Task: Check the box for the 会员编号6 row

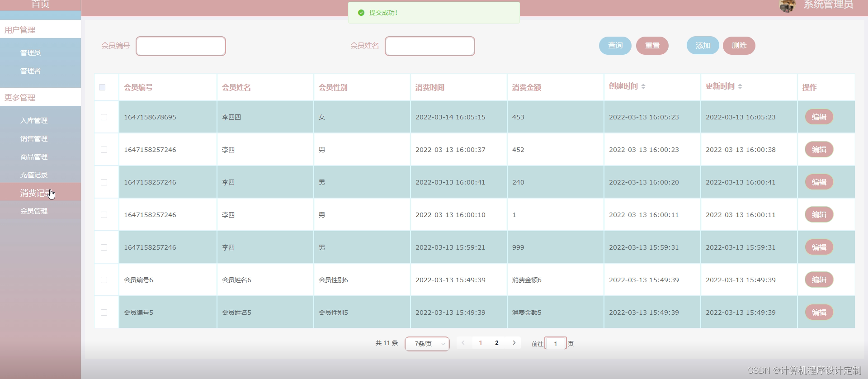Action: coord(104,280)
